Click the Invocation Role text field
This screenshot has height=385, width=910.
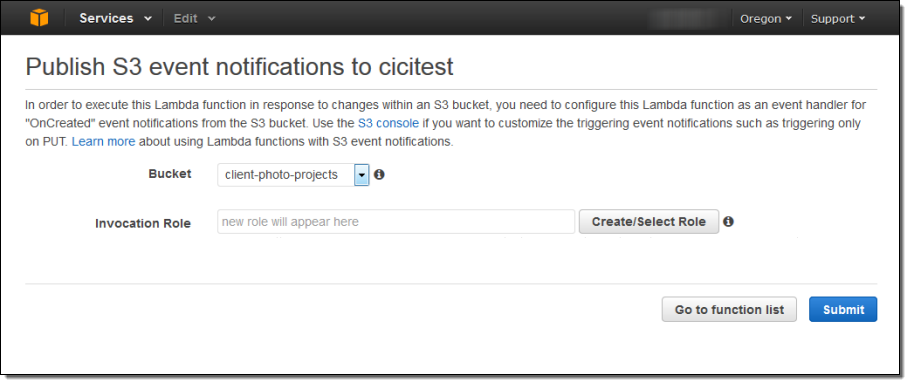click(396, 222)
